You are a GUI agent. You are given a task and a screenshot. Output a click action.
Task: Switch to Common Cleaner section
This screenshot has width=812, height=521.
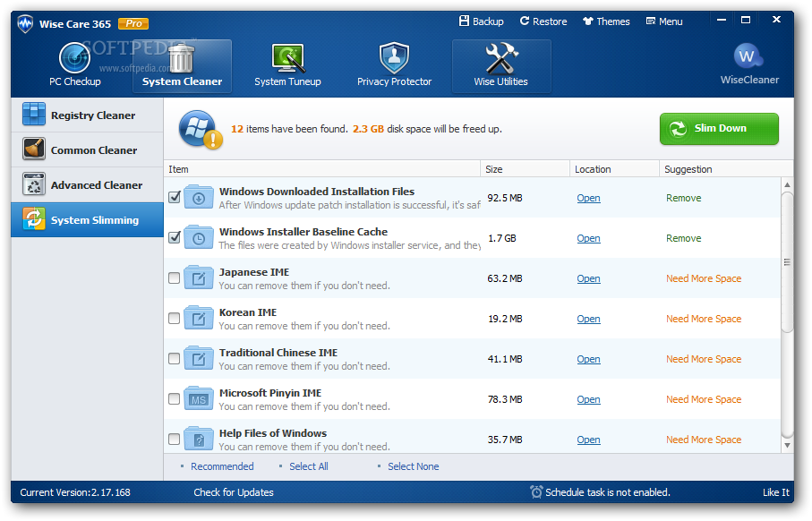click(87, 149)
